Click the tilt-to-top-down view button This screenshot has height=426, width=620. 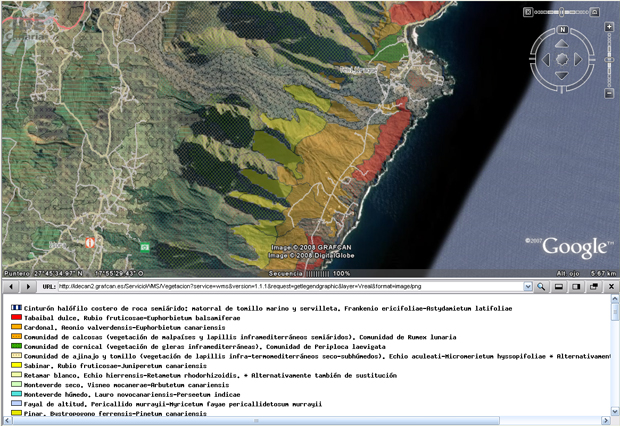pos(528,12)
